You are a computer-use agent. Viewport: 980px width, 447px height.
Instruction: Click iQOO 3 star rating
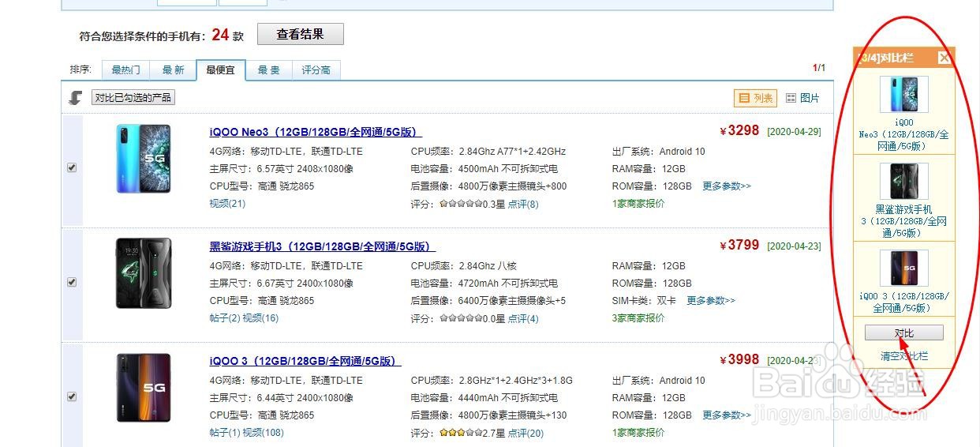[x=459, y=434]
